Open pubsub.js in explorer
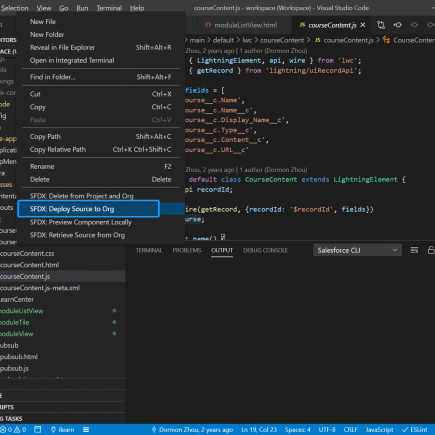Image resolution: width=435 pixels, height=435 pixels. click(x=62, y=368)
